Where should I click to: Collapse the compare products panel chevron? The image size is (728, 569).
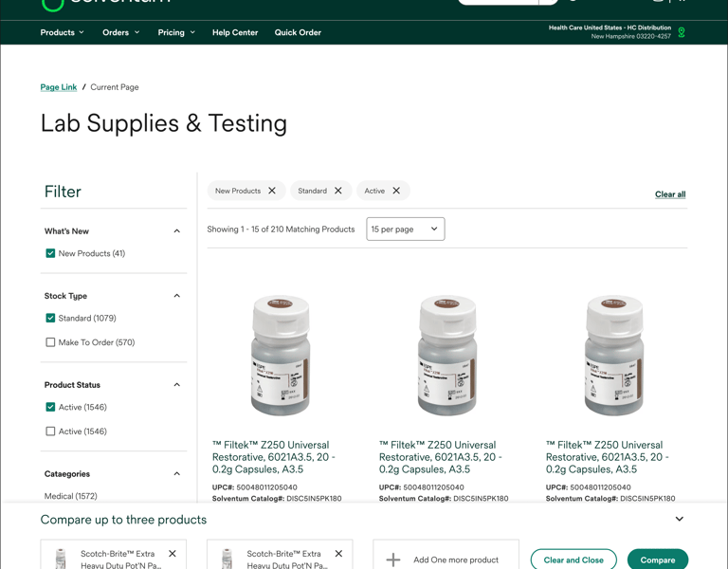(x=680, y=519)
